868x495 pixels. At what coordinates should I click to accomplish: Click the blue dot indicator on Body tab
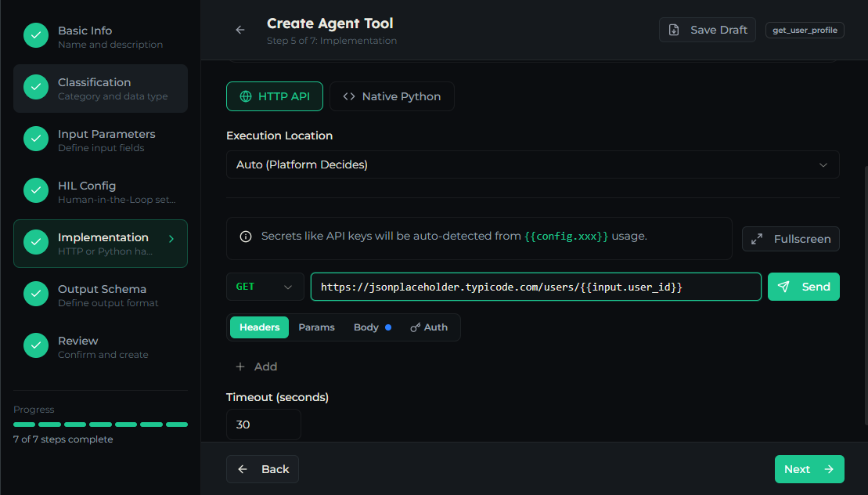coord(388,327)
